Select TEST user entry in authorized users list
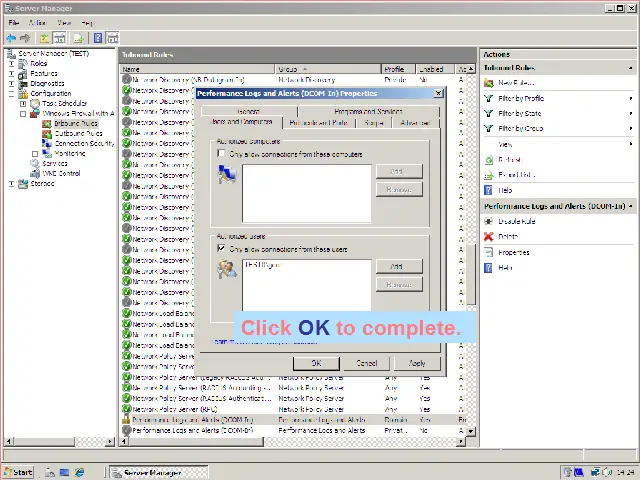 (x=264, y=265)
